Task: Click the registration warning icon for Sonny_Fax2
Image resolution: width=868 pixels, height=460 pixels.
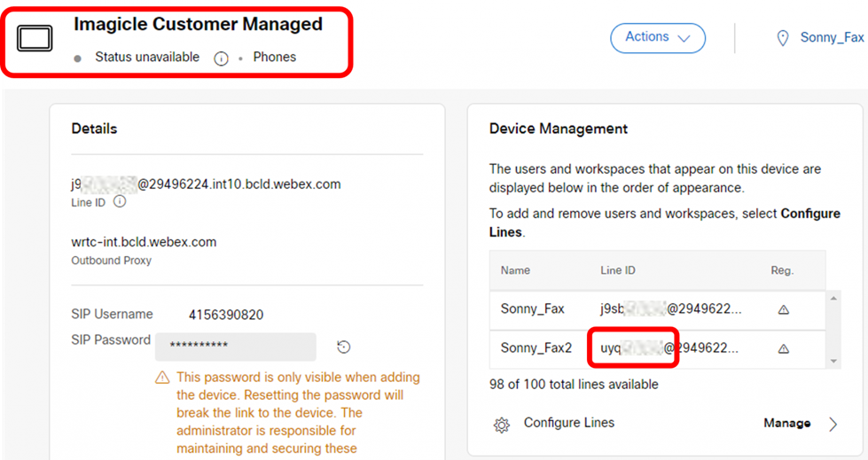Action: 783,348
